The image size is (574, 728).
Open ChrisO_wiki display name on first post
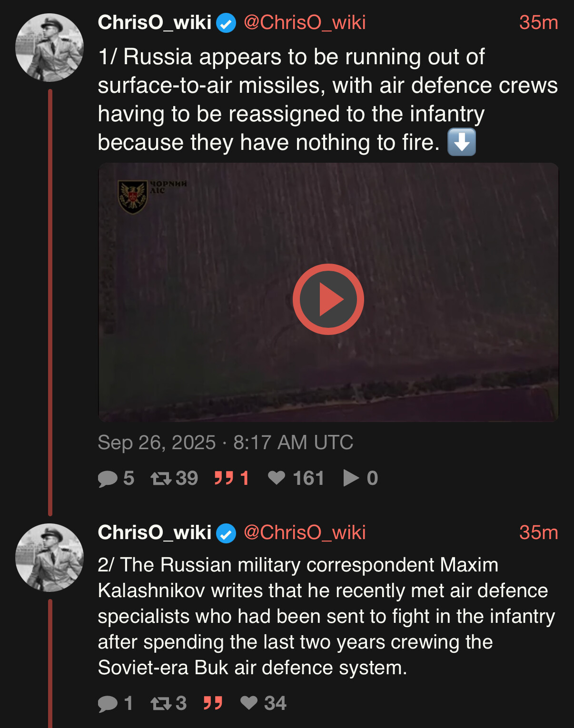(154, 22)
